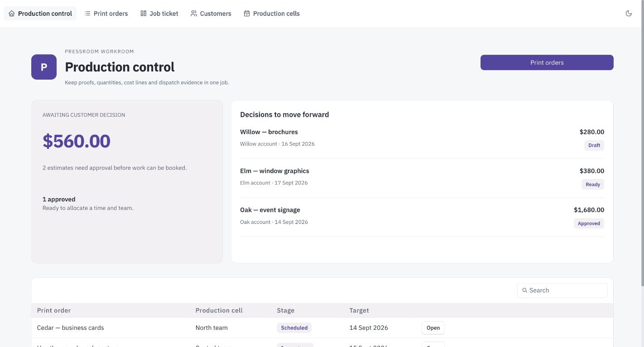Click the people icon beside Customers
The height and width of the screenshot is (347, 644).
[x=194, y=14]
